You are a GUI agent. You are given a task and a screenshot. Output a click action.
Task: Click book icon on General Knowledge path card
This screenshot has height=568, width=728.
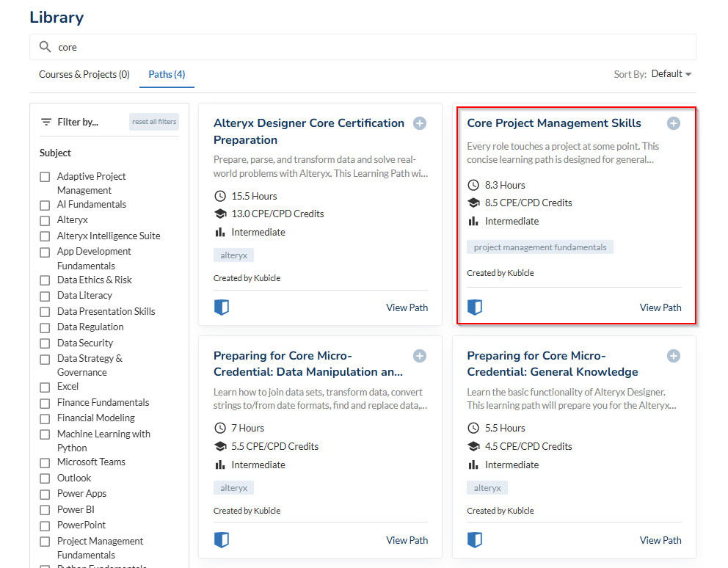475,540
